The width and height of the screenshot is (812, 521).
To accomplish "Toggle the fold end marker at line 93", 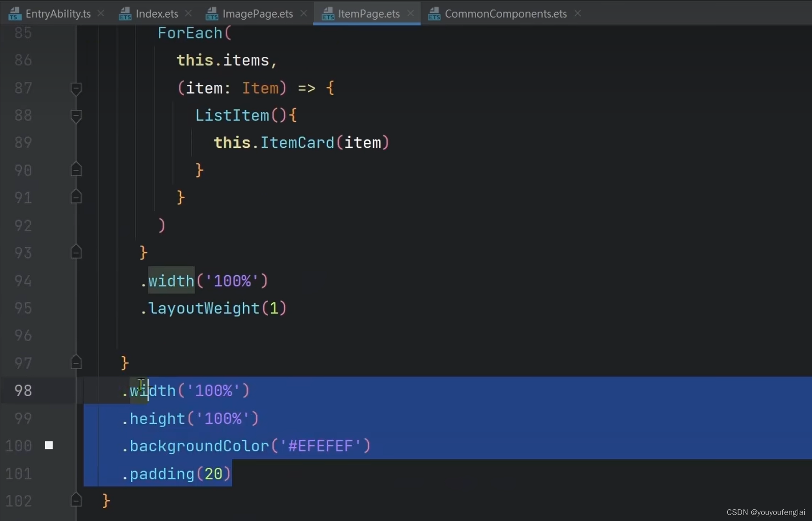I will click(x=76, y=252).
